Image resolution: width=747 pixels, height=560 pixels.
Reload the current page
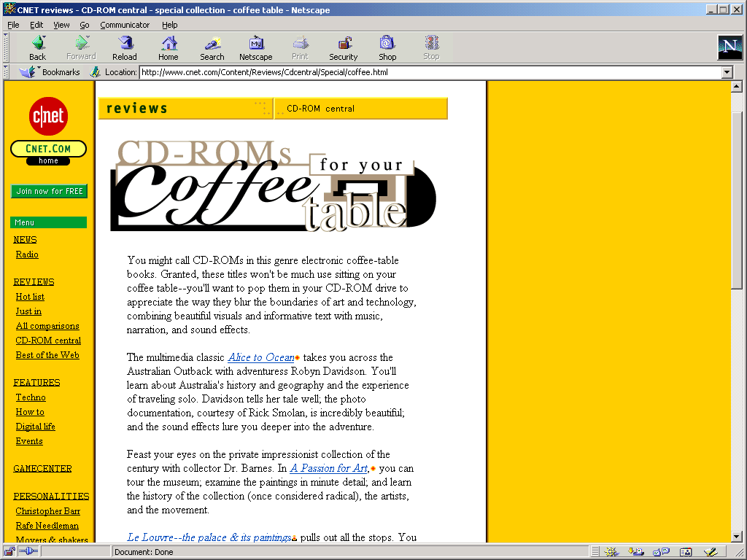tap(124, 48)
